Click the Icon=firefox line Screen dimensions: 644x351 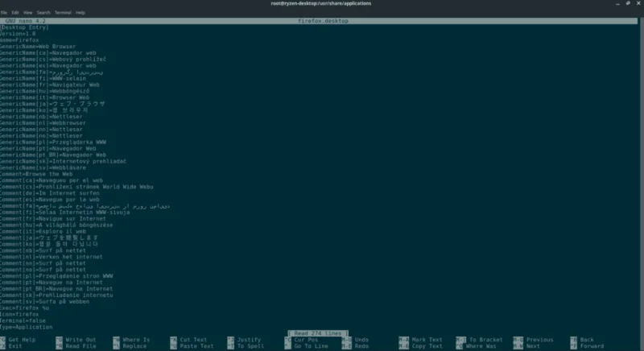19,314
